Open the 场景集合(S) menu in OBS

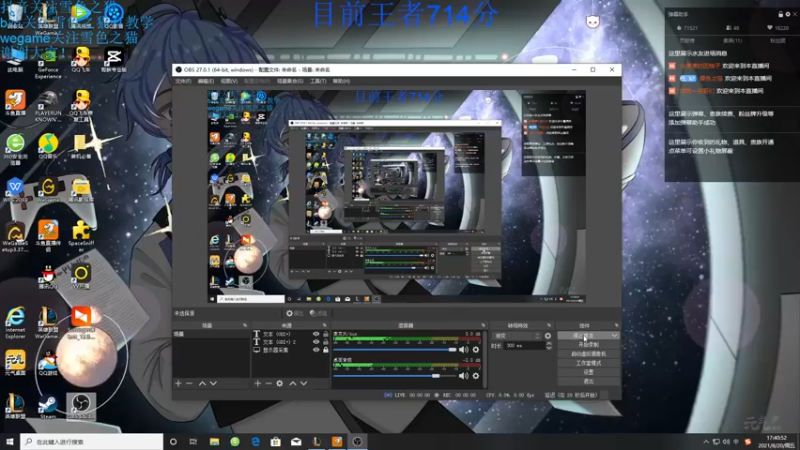290,81
